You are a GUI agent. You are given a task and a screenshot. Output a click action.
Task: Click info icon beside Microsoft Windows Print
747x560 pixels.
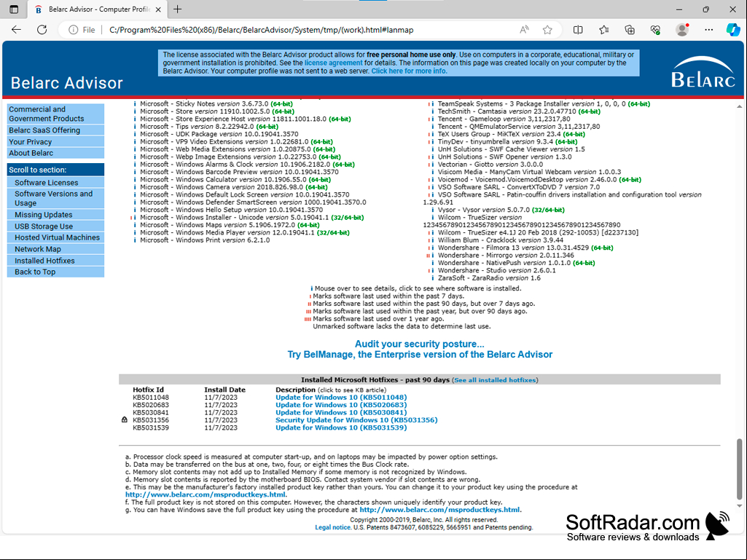click(x=135, y=240)
